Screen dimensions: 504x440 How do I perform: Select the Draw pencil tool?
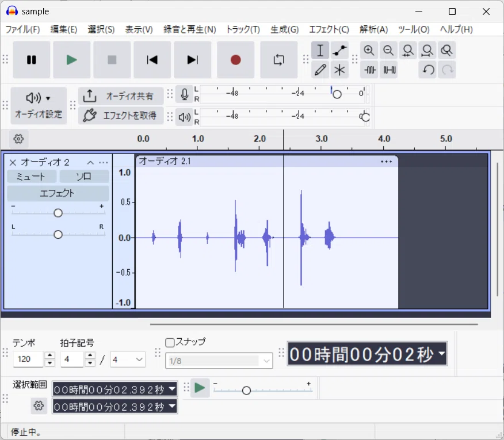(x=320, y=70)
